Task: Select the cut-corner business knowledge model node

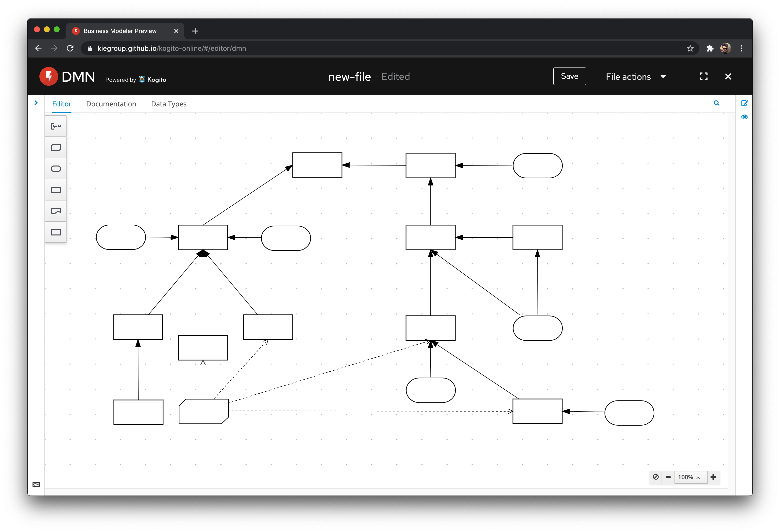Action: coord(203,411)
